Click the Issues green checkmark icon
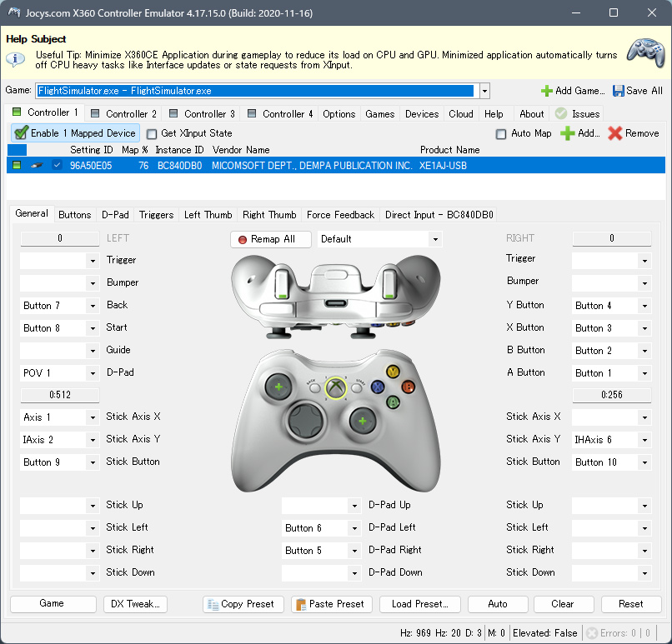The image size is (672, 644). pyautogui.click(x=561, y=113)
